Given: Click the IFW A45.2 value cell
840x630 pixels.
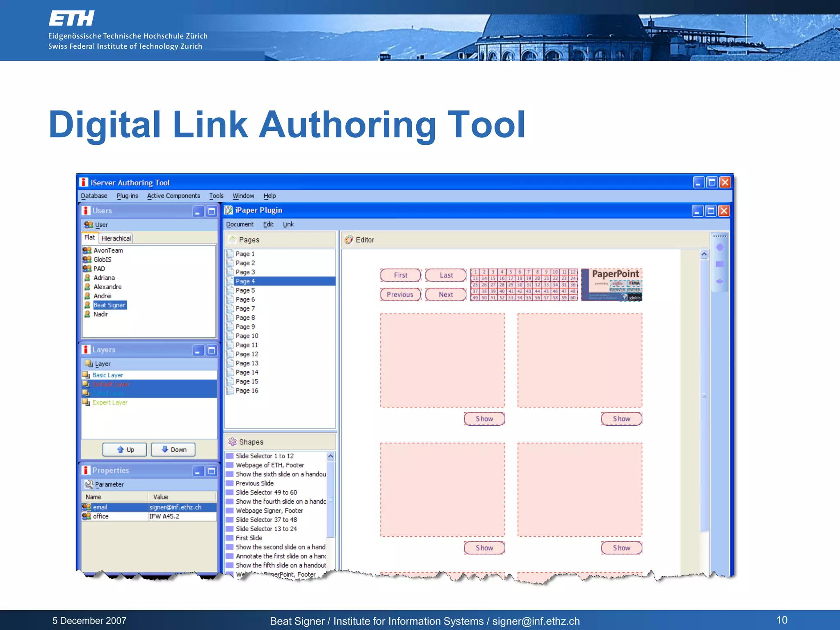Looking at the screenshot, I should (x=183, y=516).
